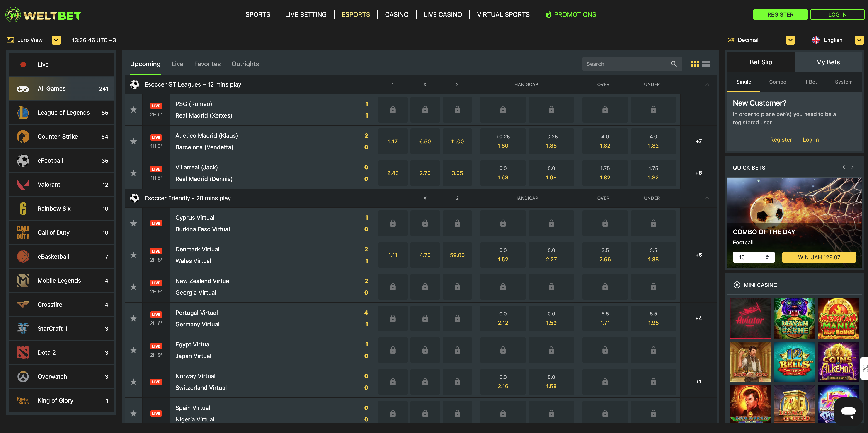The image size is (868, 433).
Task: Favorite the Portugal Virtual match
Action: pyautogui.click(x=133, y=318)
